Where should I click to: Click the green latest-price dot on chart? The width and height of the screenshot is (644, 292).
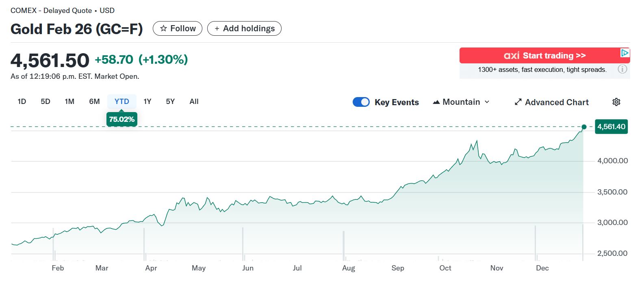coord(584,127)
